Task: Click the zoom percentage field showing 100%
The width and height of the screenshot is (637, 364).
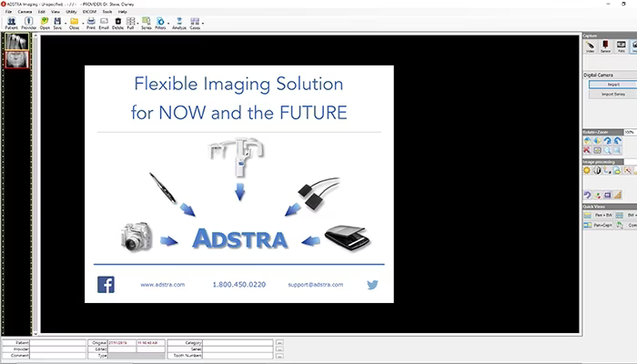Action: click(630, 133)
